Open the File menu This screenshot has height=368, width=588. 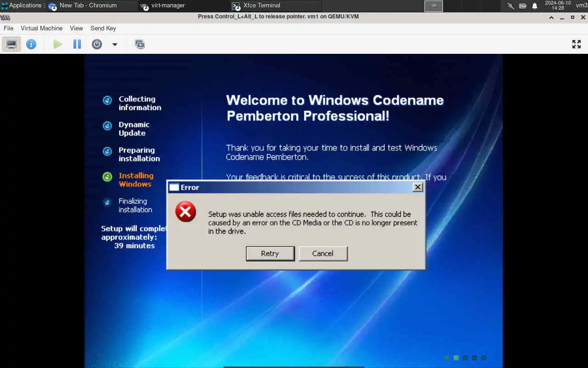[9, 28]
